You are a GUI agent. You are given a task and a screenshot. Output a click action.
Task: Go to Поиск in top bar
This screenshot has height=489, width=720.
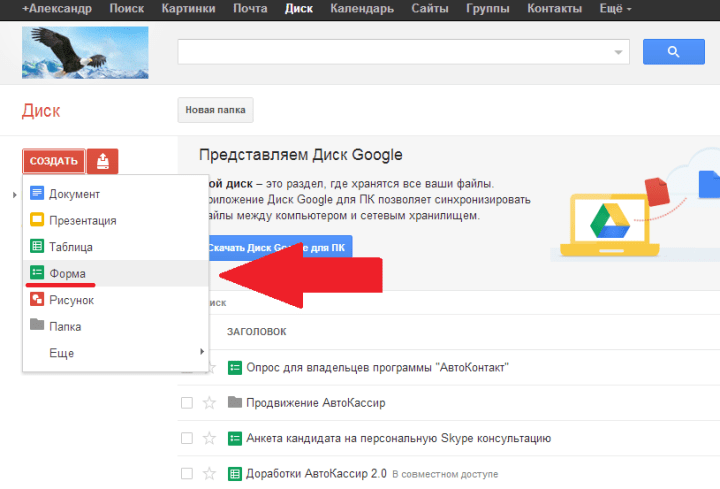(x=127, y=9)
